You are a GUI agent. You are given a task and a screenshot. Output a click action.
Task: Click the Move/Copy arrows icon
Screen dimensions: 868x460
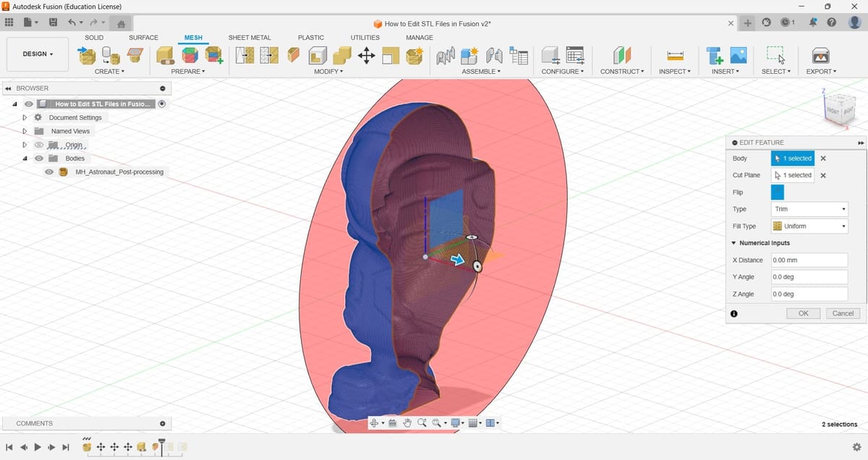tap(366, 55)
